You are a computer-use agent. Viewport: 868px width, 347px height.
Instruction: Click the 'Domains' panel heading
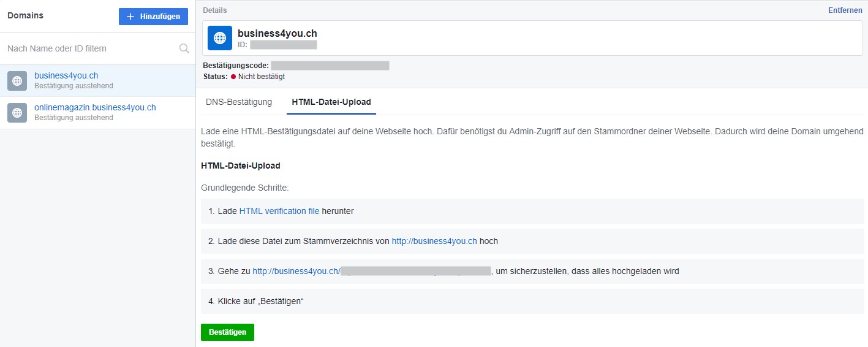click(25, 15)
